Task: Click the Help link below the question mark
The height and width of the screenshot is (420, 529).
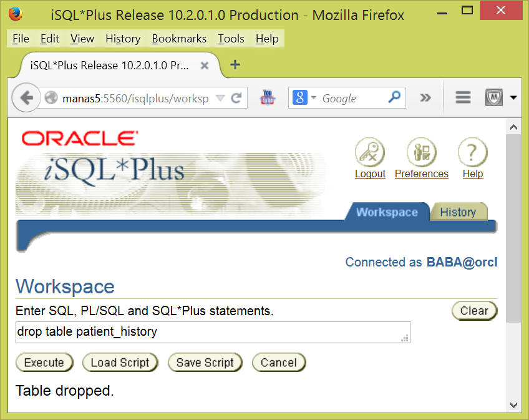Action: pyautogui.click(x=473, y=173)
